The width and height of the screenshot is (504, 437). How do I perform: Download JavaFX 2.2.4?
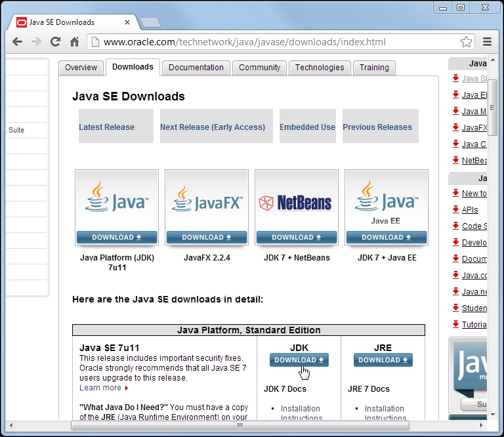coord(207,238)
